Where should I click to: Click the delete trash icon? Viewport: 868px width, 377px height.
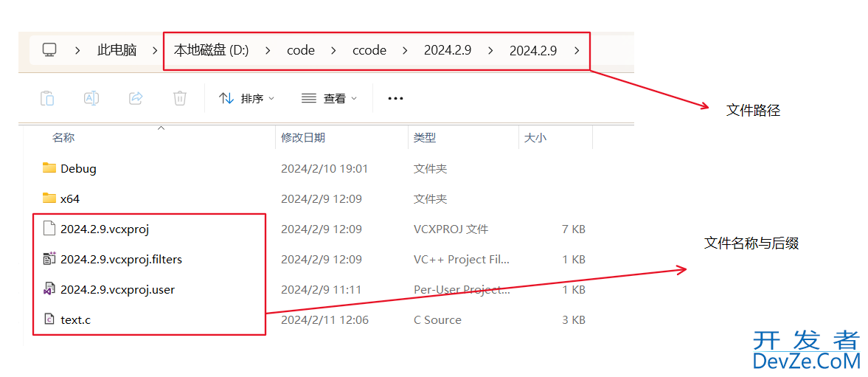pyautogui.click(x=179, y=98)
